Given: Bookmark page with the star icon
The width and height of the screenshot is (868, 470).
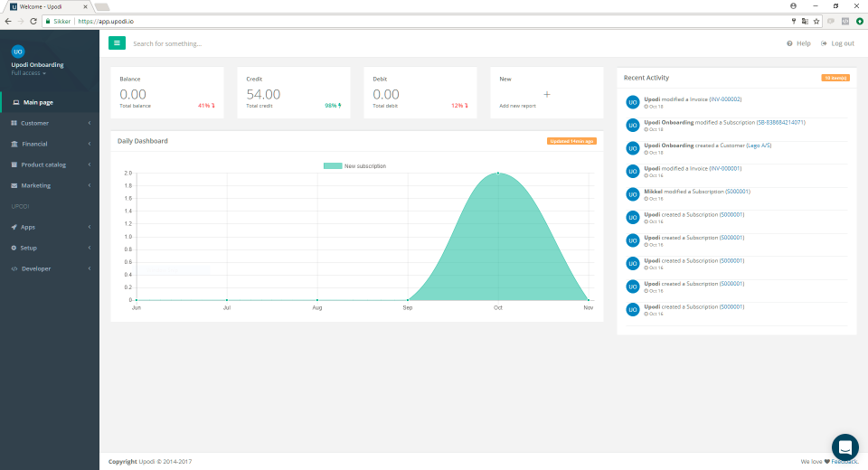Looking at the screenshot, I should pos(816,21).
